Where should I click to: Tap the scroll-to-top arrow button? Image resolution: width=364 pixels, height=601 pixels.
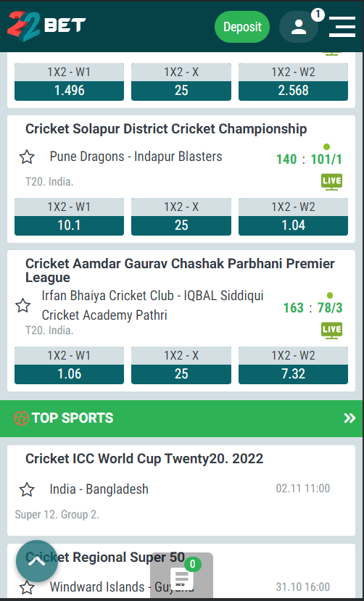(37, 561)
